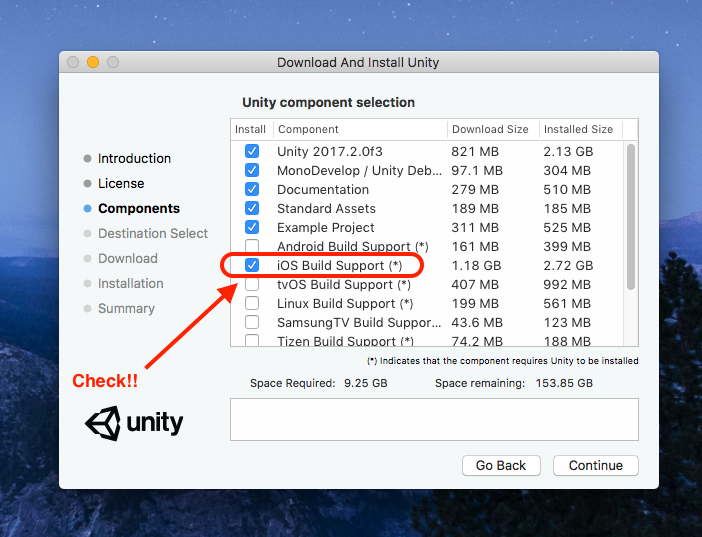Select the Components step in sidebar
The height and width of the screenshot is (537, 702).
pos(139,209)
